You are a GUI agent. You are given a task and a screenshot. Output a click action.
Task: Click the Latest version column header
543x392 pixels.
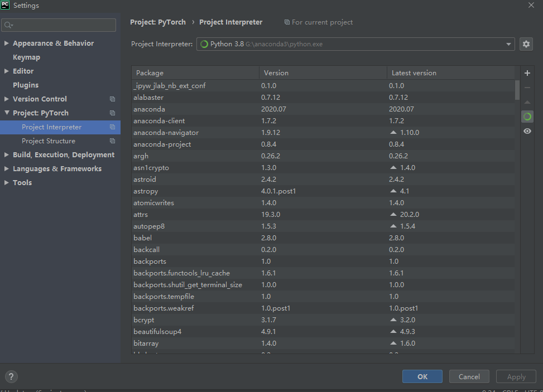point(450,73)
